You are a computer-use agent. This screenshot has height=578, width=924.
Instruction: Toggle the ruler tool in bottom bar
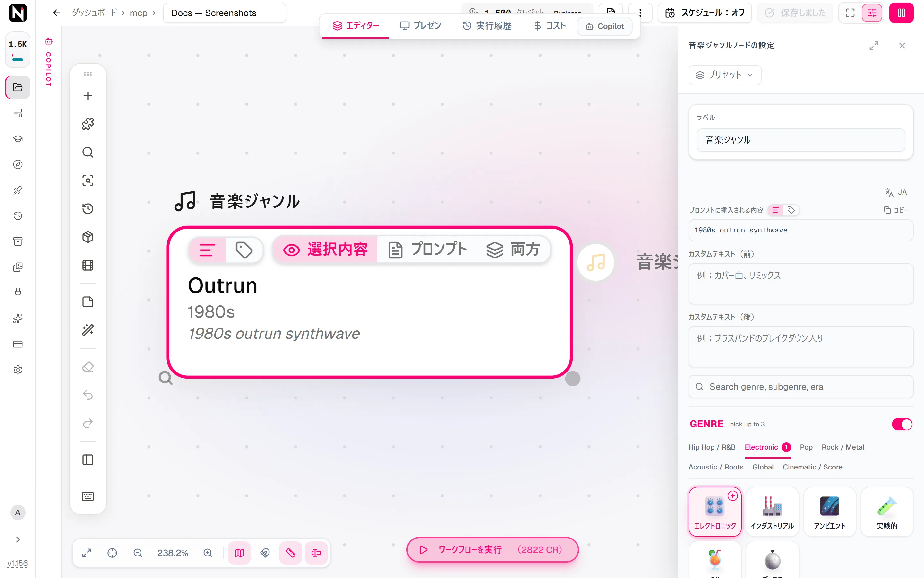[x=291, y=553]
